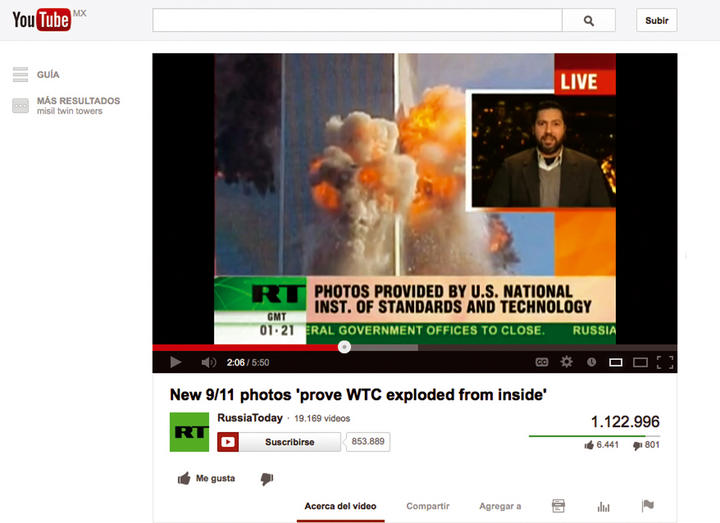Click the watch later clock icon
The image size is (720, 523).
coord(591,362)
